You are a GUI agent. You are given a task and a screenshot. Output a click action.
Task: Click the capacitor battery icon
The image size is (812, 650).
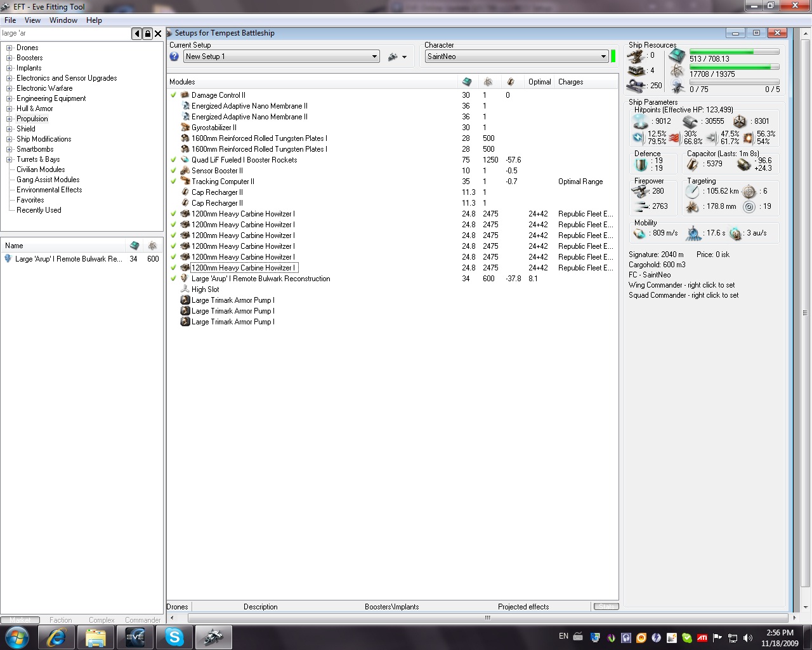[x=693, y=164]
